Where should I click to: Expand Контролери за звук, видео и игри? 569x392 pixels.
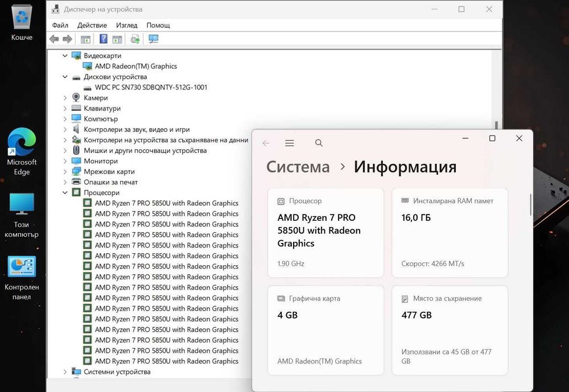65,129
